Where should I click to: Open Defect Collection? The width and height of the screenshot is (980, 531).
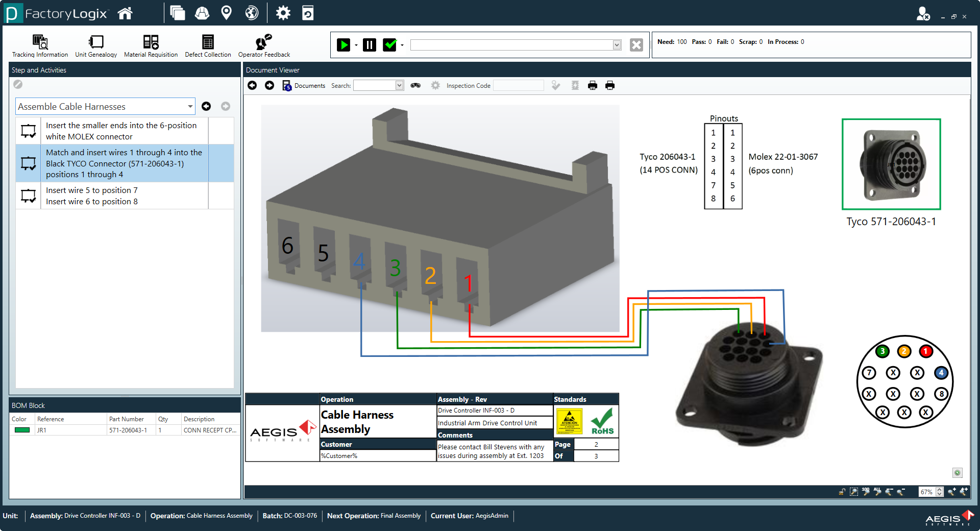208,45
